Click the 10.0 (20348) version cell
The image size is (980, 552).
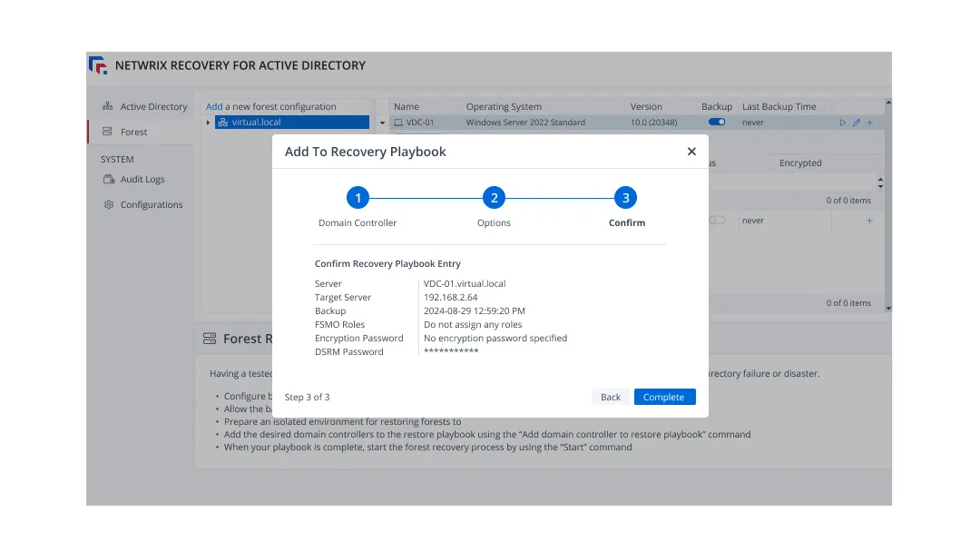[x=653, y=123]
